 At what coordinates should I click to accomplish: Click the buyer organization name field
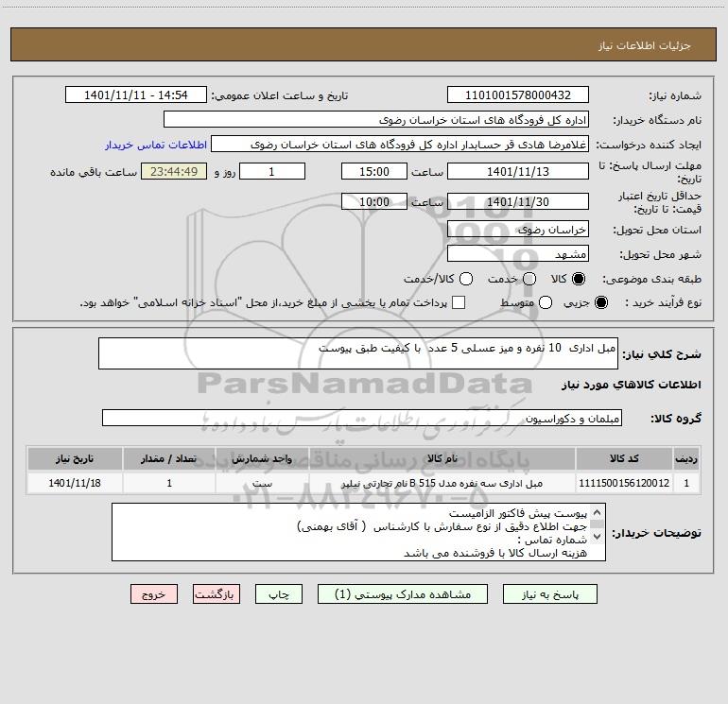pos(376,120)
